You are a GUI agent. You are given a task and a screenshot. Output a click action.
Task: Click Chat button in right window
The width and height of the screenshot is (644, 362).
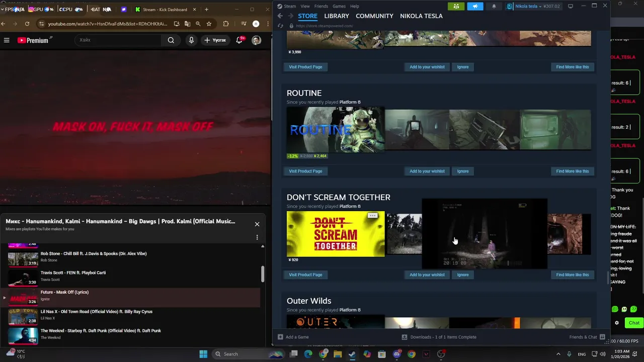tap(634, 323)
